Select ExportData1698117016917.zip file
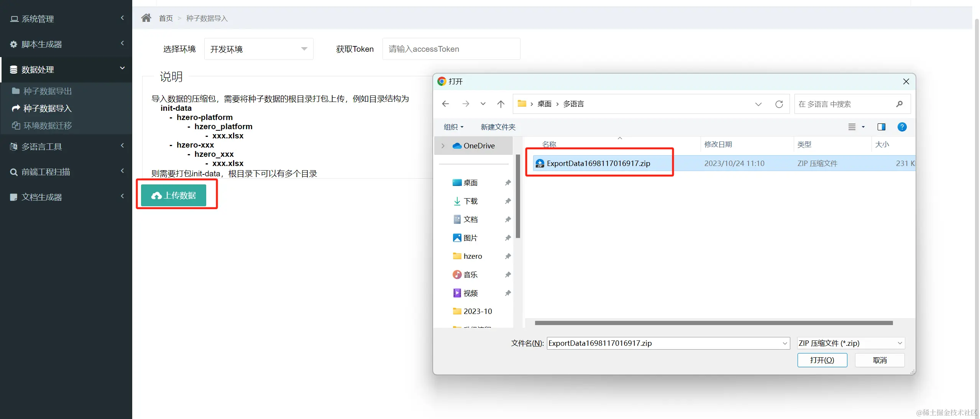980x419 pixels. [598, 163]
